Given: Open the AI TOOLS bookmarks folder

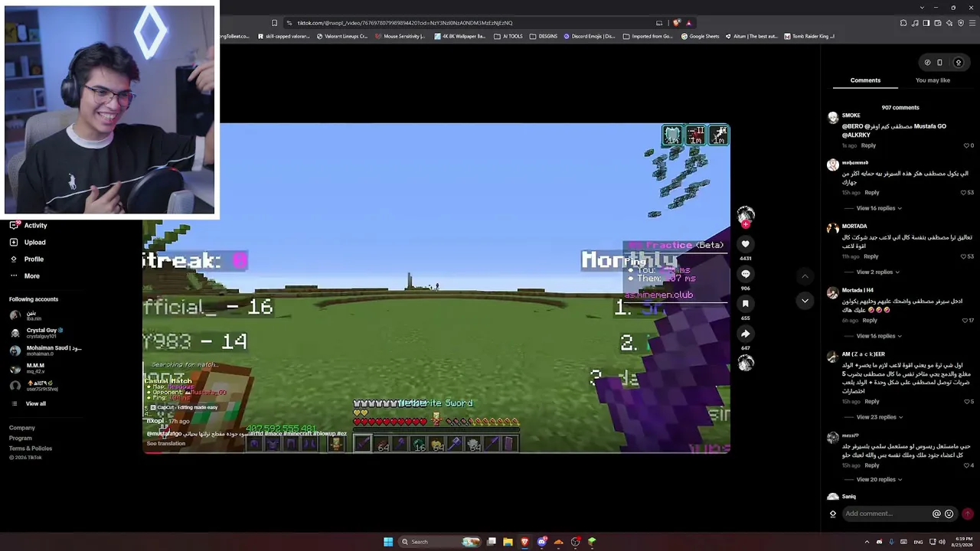Looking at the screenshot, I should pos(508,36).
